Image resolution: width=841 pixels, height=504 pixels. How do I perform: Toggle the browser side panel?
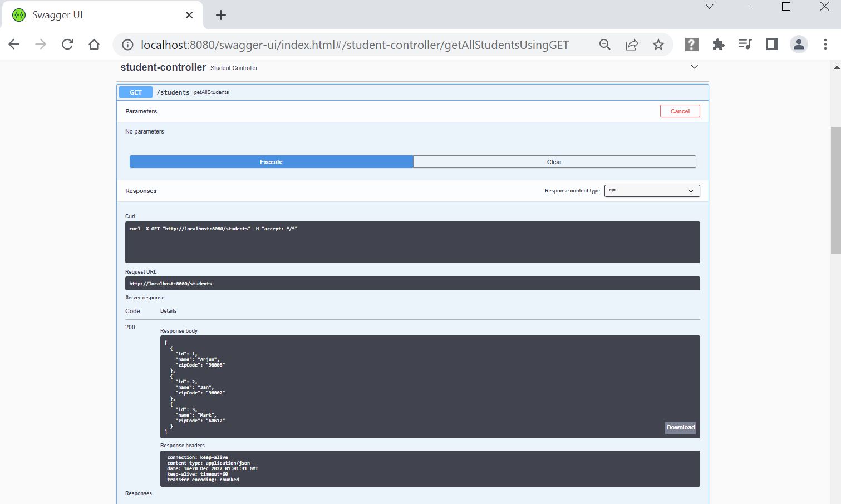click(771, 45)
